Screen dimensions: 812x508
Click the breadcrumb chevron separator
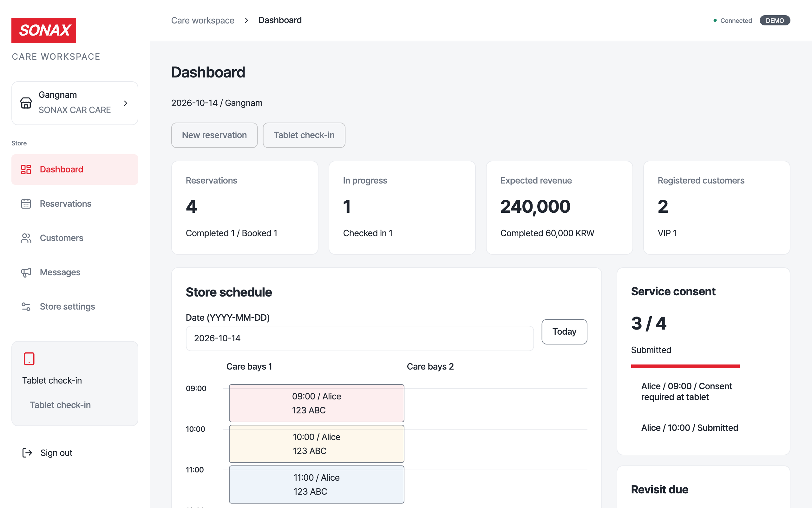(246, 21)
